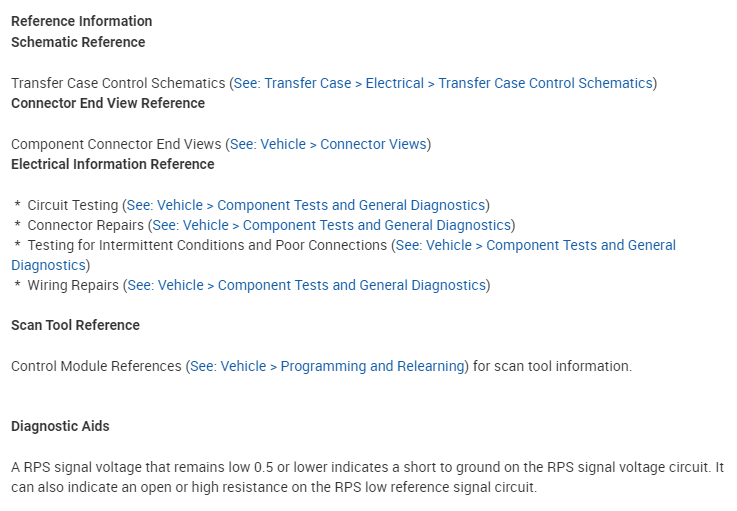This screenshot has width=737, height=511.
Task: Click the 'Circuit Testing' bullet label
Action: coord(73,205)
